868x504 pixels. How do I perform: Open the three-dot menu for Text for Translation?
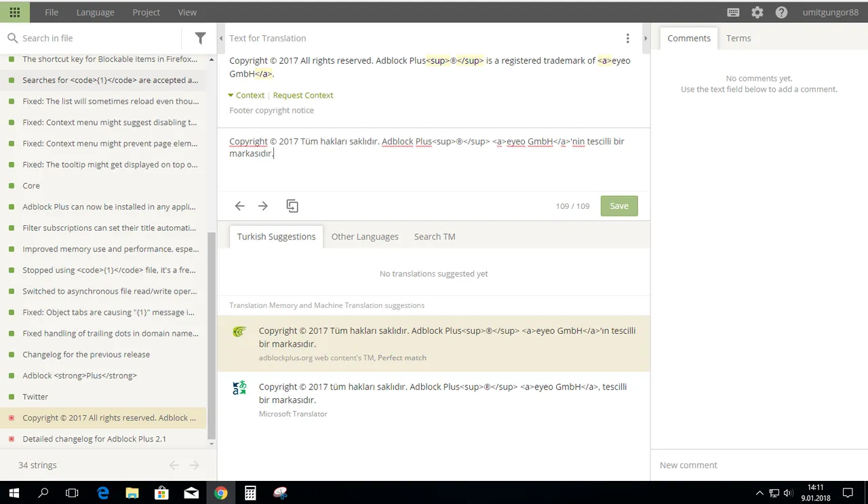pyautogui.click(x=628, y=38)
